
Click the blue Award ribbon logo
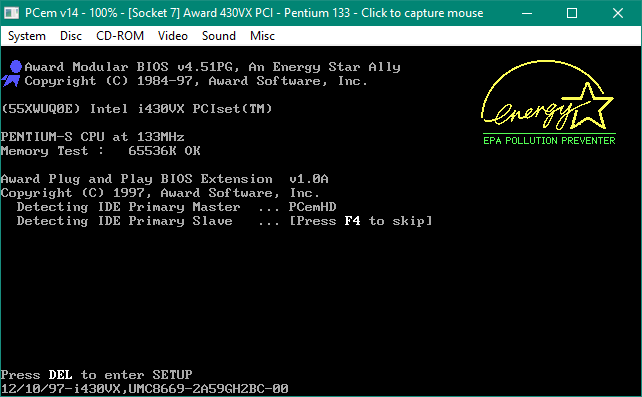(x=12, y=74)
